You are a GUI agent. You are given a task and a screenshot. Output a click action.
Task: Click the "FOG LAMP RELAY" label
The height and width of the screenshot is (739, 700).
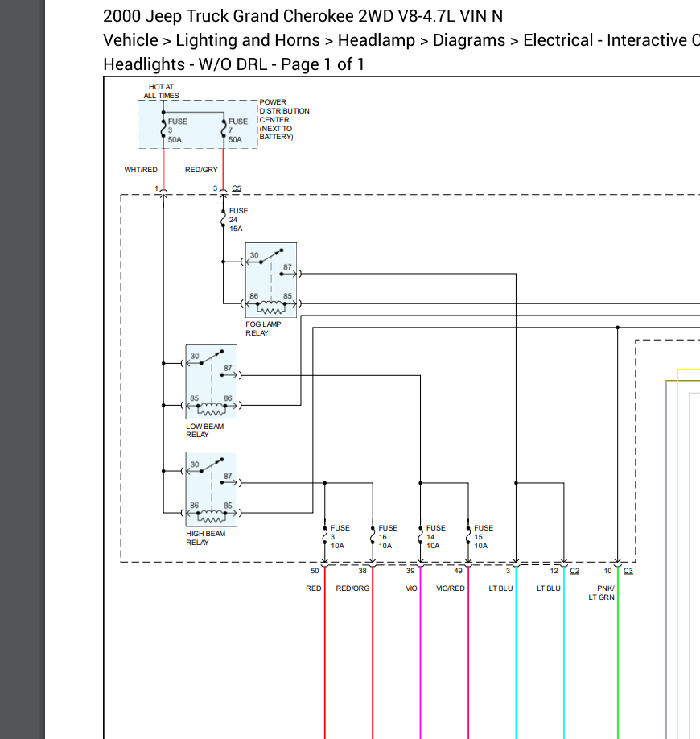(263, 328)
